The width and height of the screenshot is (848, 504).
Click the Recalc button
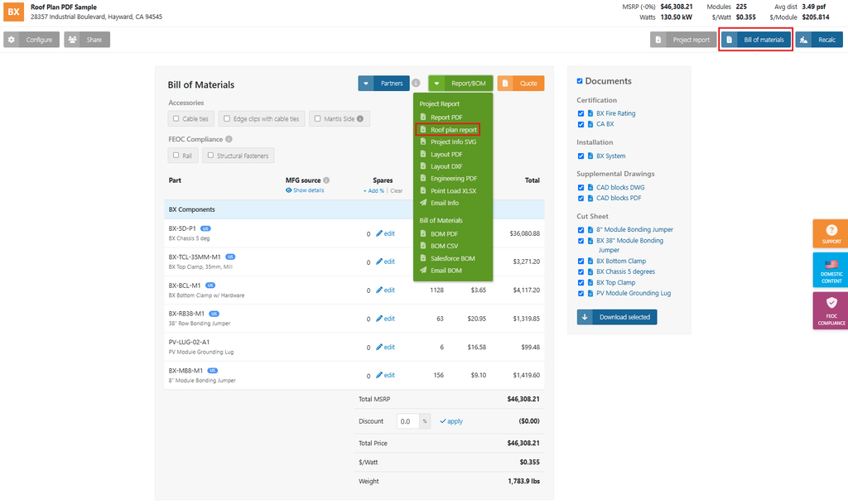(819, 40)
